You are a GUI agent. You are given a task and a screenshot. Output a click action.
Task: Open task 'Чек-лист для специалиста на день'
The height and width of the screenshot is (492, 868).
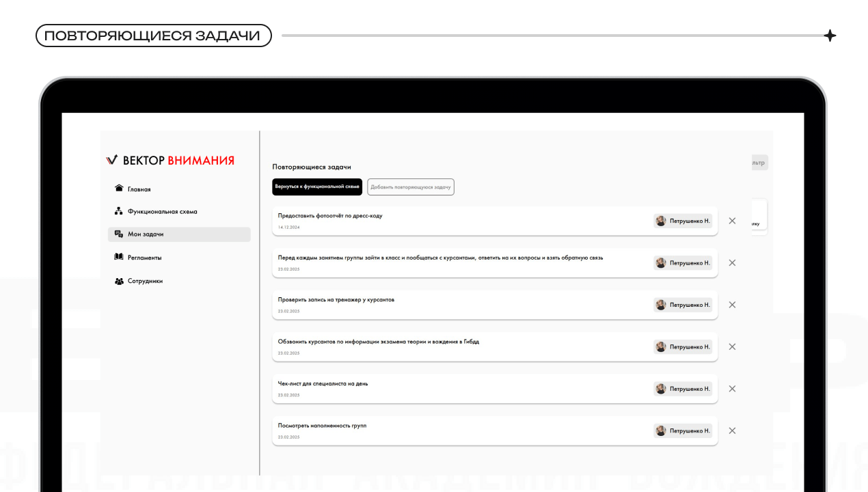click(x=495, y=389)
